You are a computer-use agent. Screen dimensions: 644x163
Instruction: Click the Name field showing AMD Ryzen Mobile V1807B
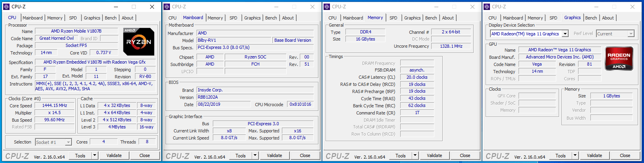[76, 31]
